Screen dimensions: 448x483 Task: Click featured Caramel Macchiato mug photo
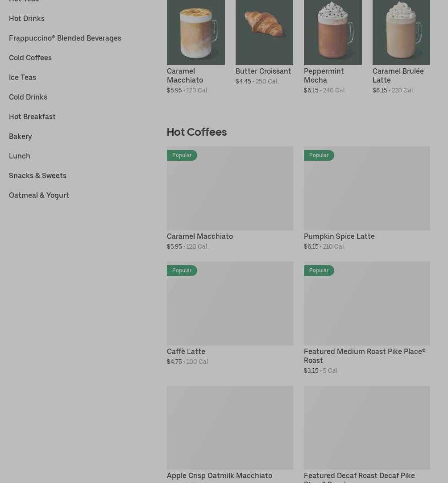(x=196, y=32)
